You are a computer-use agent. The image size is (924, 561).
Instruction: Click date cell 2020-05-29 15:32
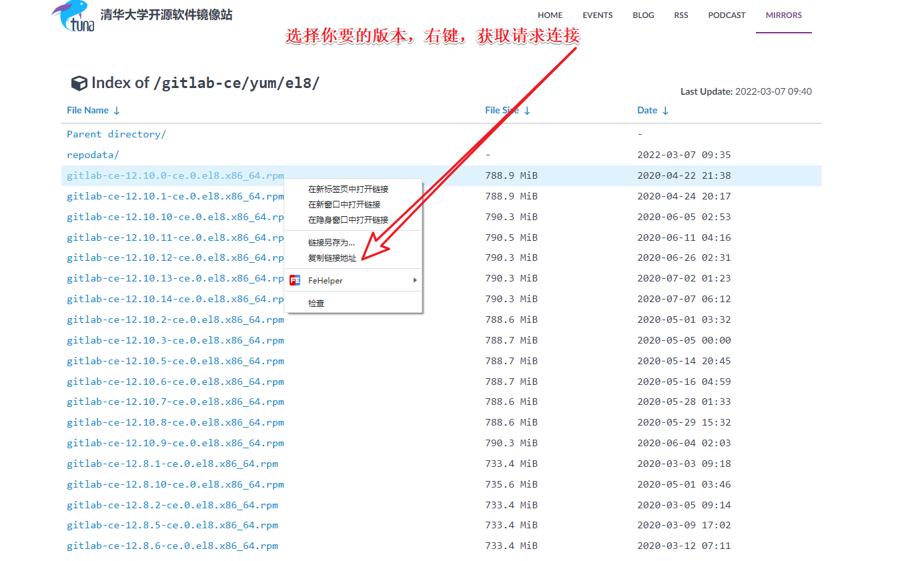684,422
